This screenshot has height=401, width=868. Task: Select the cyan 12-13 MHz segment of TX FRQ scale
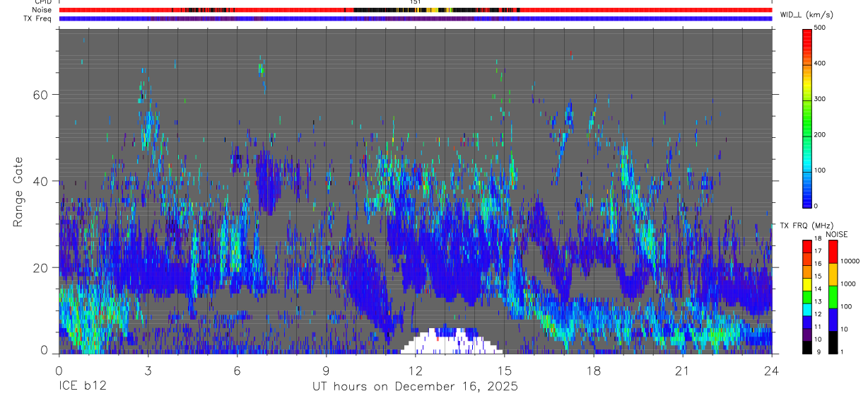[807, 309]
